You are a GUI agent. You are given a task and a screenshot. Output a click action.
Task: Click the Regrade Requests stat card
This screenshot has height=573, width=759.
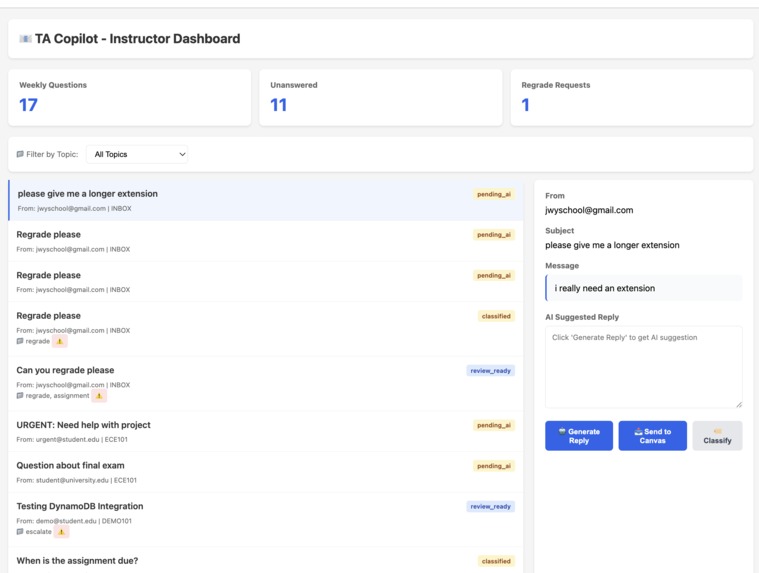[x=632, y=97]
